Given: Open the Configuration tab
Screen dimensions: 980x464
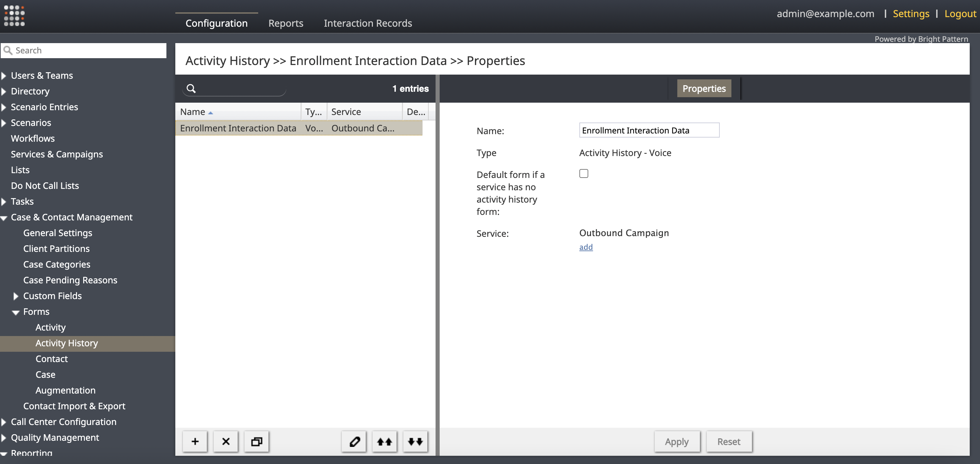Looking at the screenshot, I should tap(216, 23).
